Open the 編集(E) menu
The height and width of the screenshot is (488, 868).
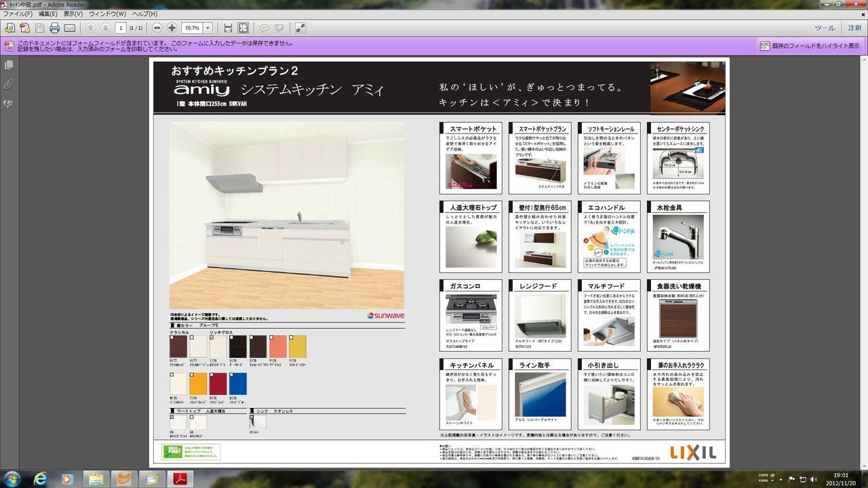coord(48,14)
